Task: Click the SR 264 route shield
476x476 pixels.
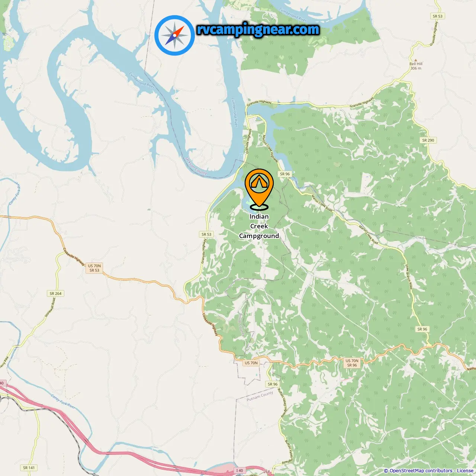Action: (56, 293)
